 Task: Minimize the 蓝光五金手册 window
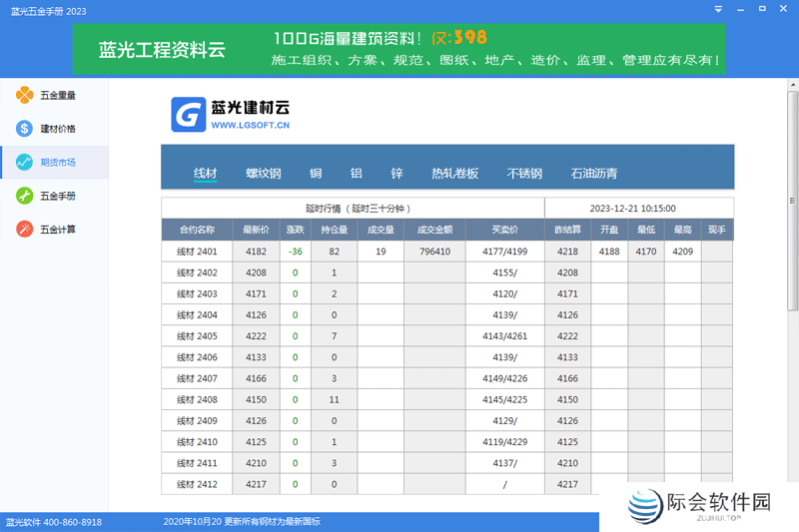point(740,9)
